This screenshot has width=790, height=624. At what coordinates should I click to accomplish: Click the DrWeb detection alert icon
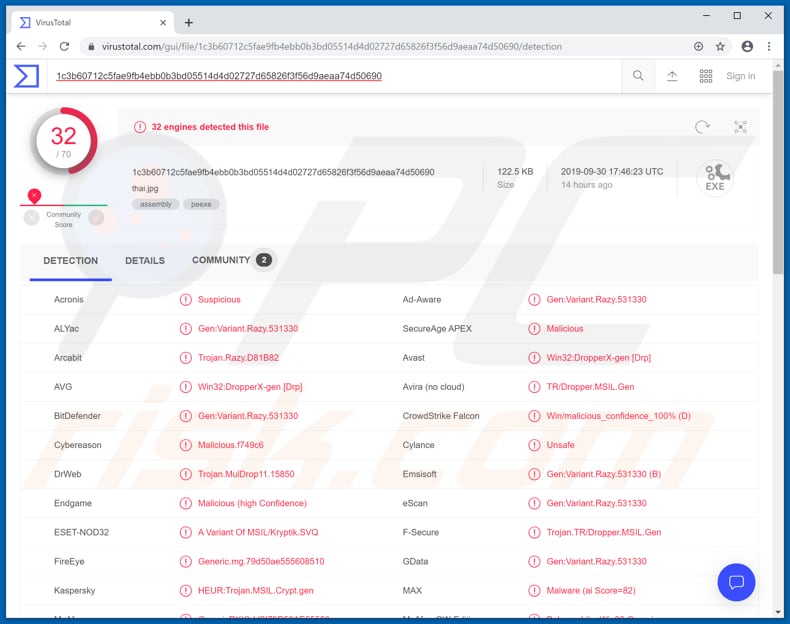click(186, 474)
